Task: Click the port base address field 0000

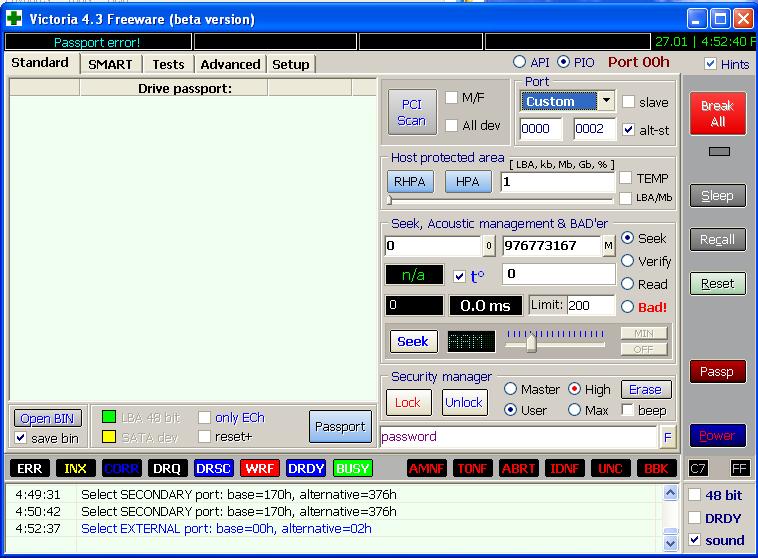Action: pyautogui.click(x=540, y=129)
